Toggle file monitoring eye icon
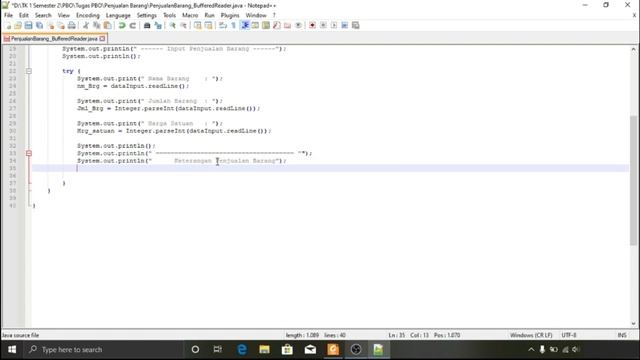The height and width of the screenshot is (360, 640). (x=298, y=25)
